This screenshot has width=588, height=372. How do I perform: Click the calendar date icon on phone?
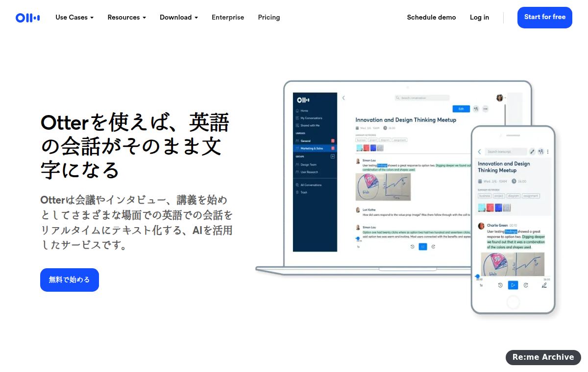click(x=480, y=181)
